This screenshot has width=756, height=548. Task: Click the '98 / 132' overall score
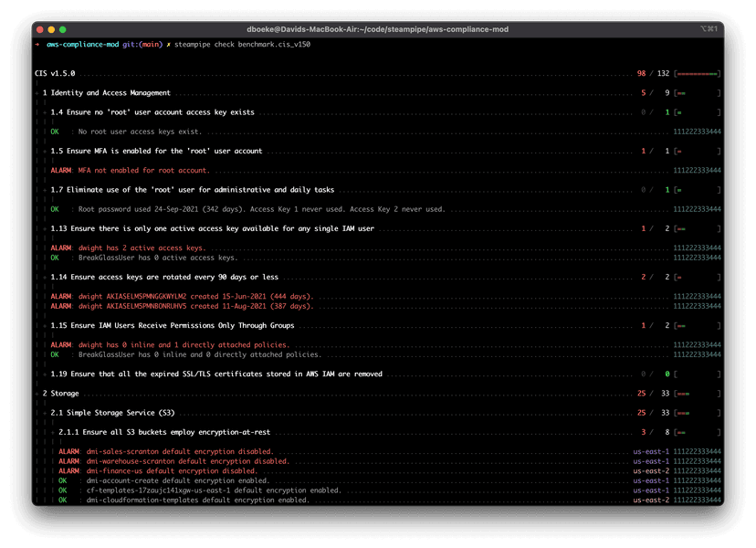[x=651, y=73]
